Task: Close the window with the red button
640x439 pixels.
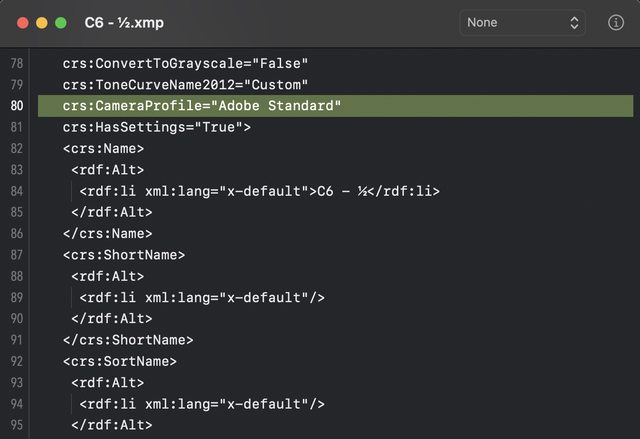Action: 21,22
